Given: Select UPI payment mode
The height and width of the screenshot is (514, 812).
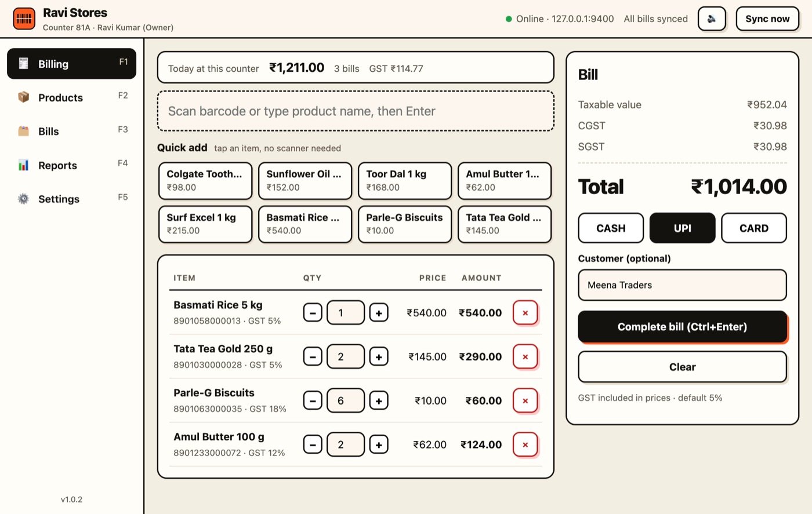Looking at the screenshot, I should (x=683, y=228).
